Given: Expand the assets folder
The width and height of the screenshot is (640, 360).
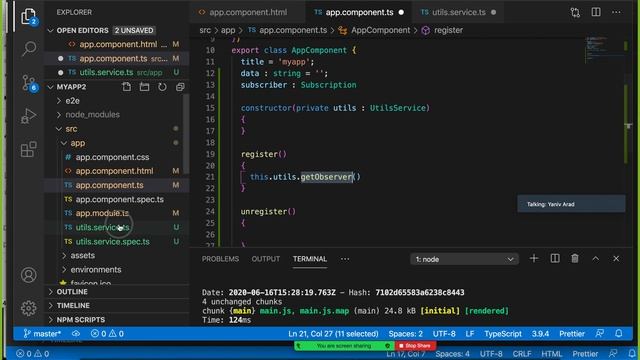Looking at the screenshot, I should coord(64,256).
